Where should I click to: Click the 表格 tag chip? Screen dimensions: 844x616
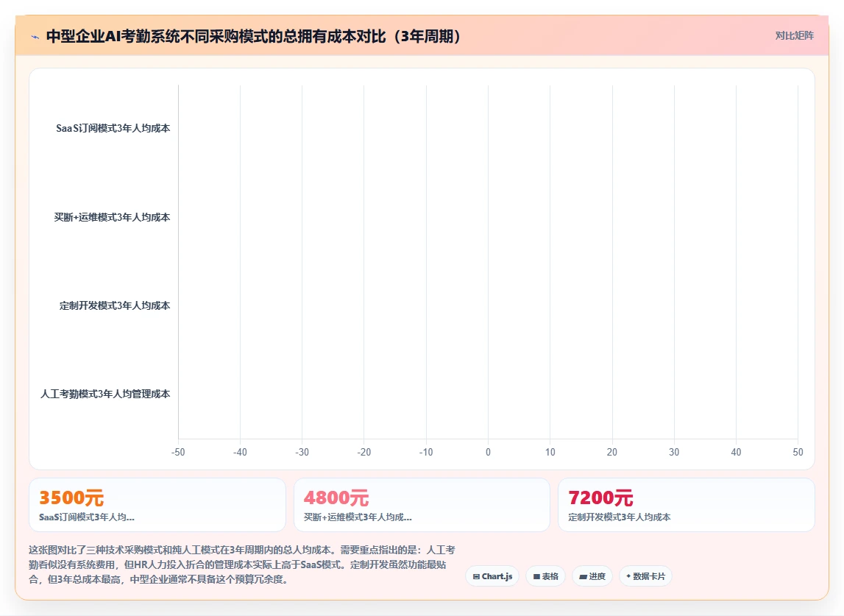click(546, 576)
